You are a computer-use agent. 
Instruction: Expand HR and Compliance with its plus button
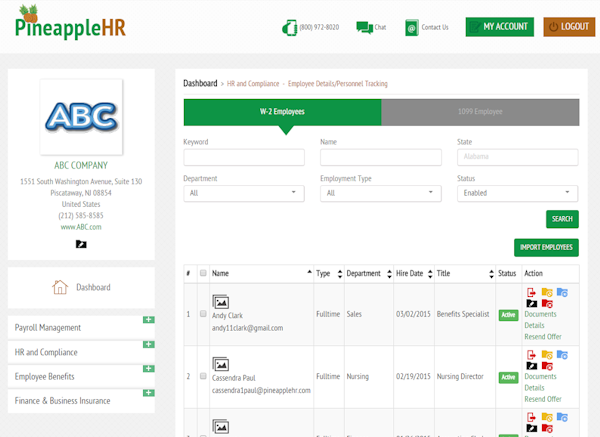pyautogui.click(x=149, y=344)
